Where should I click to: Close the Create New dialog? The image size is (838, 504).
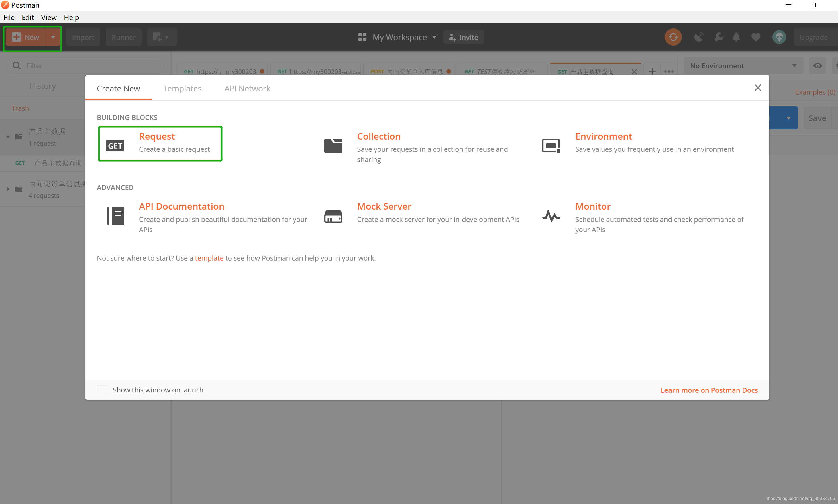(x=757, y=88)
